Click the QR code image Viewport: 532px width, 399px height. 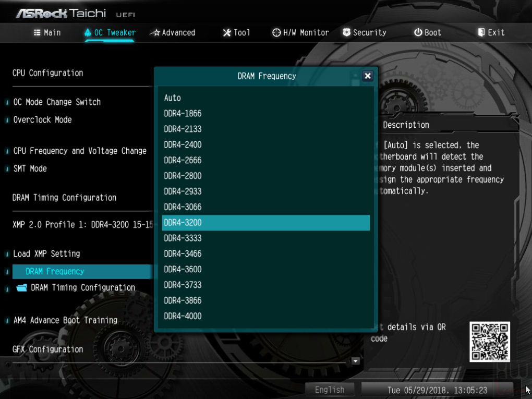click(490, 342)
